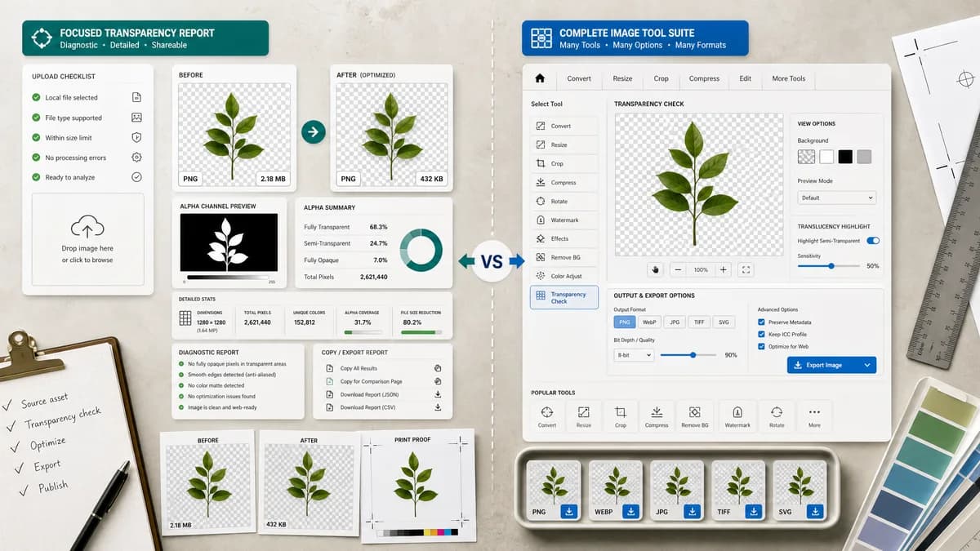Select the gray background swatch
Image resolution: width=980 pixels, height=551 pixels.
pos(864,156)
